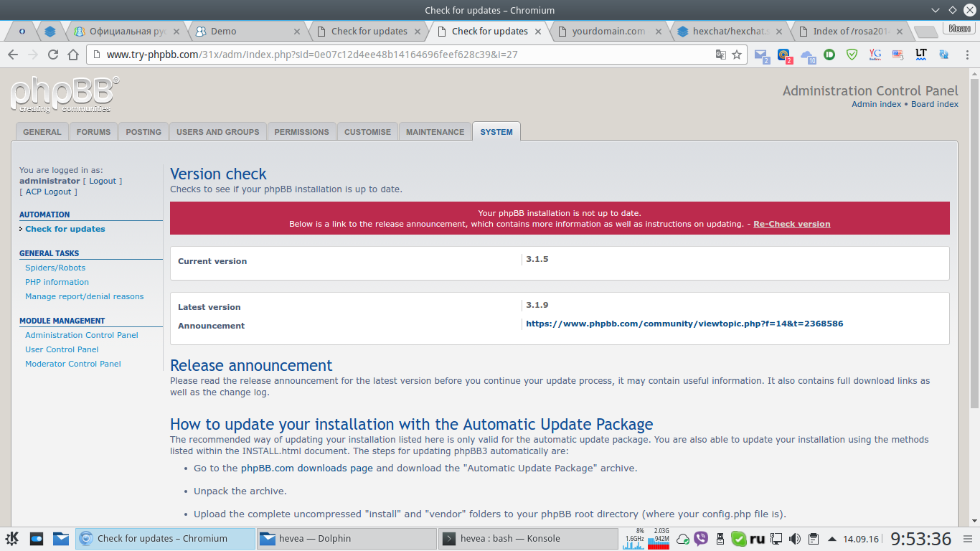Open the cloud sync tray icon

pyautogui.click(x=683, y=539)
